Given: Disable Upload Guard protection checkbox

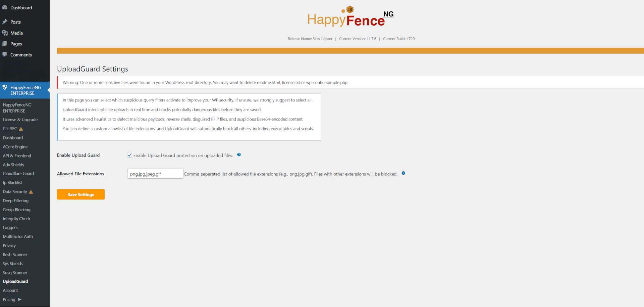Looking at the screenshot, I should tap(129, 155).
